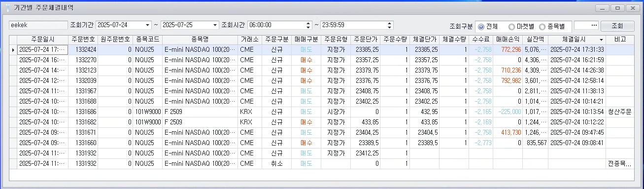Click the truncated 전종목 remark cell

[620, 163]
